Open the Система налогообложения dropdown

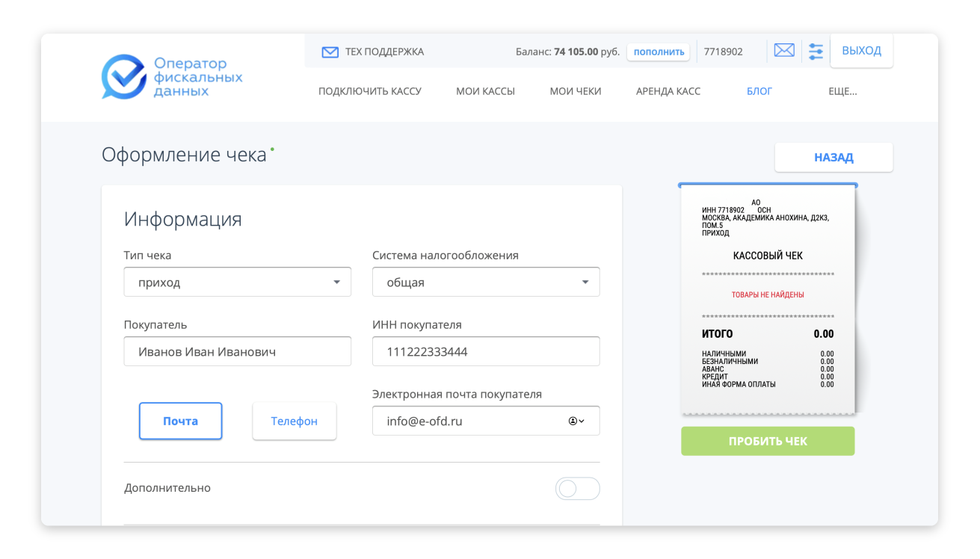485,282
